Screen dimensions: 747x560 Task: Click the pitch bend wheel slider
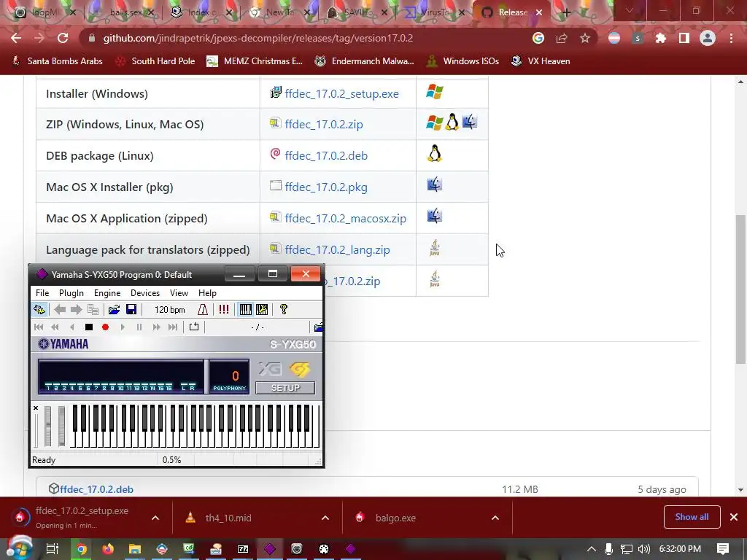(47, 426)
